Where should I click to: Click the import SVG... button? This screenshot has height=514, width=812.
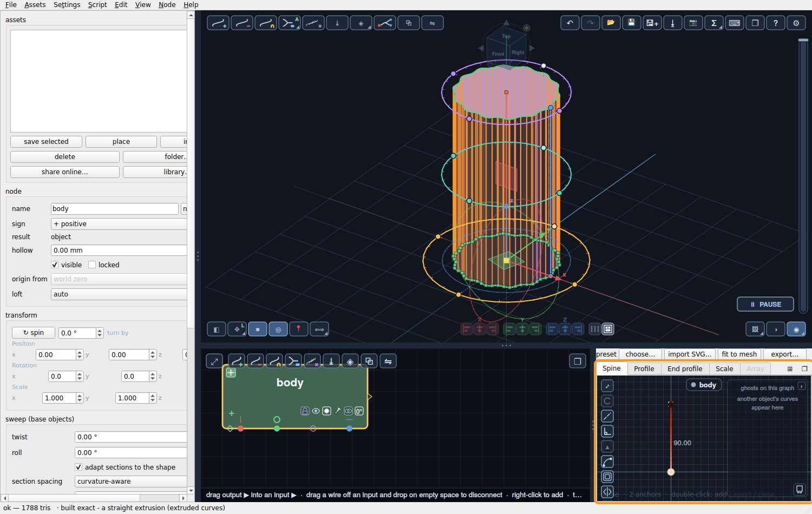pyautogui.click(x=690, y=354)
